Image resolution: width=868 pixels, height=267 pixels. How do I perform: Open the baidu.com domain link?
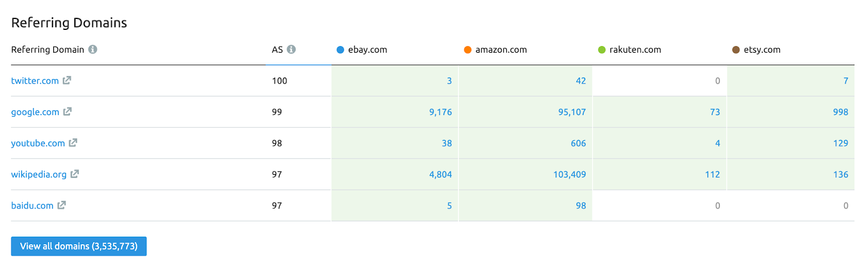[32, 206]
